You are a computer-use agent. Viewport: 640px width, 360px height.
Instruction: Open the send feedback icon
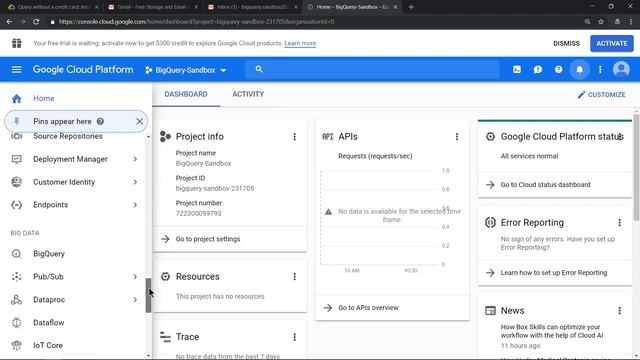pos(538,70)
